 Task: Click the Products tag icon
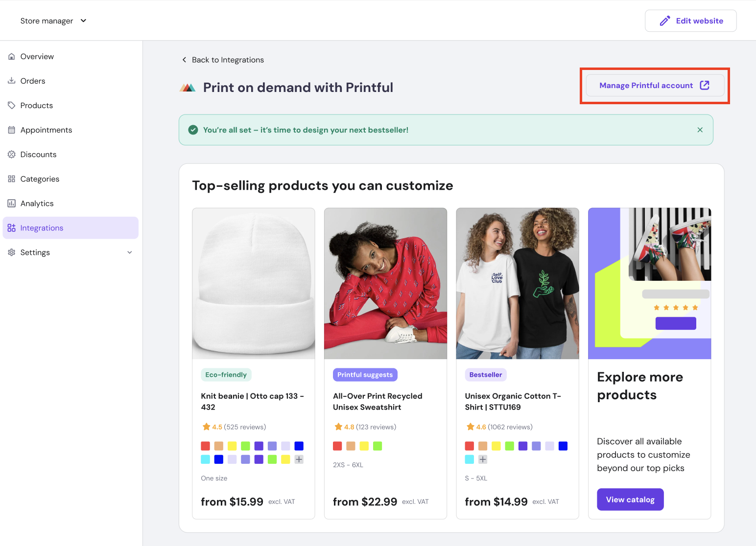click(x=12, y=105)
